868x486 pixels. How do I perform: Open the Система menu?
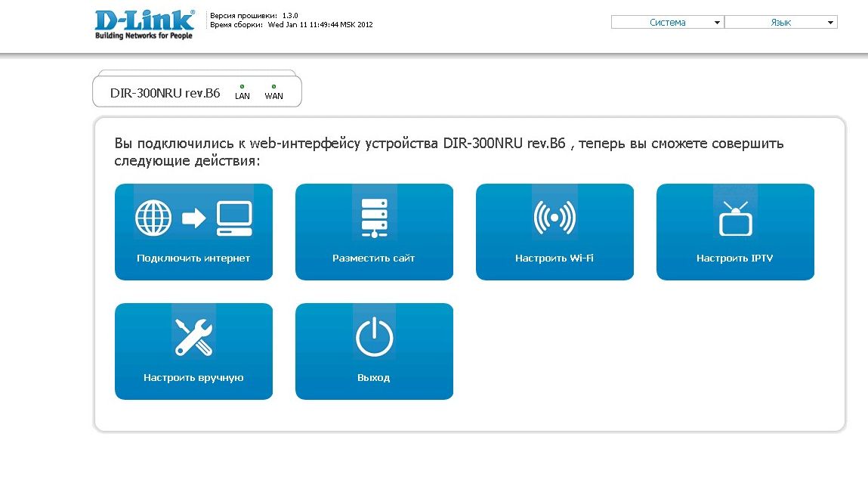pos(667,23)
